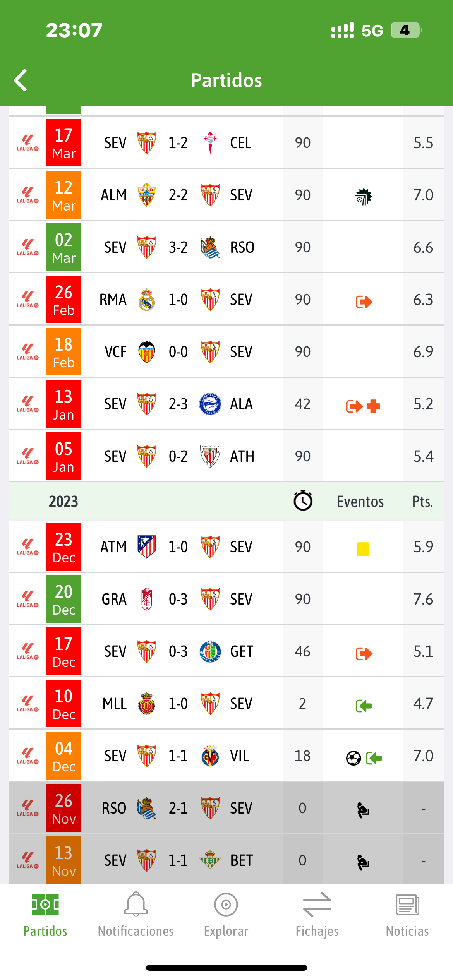453x980 pixels.
Task: Select the Partidos pitch icon tab
Action: pos(45,915)
